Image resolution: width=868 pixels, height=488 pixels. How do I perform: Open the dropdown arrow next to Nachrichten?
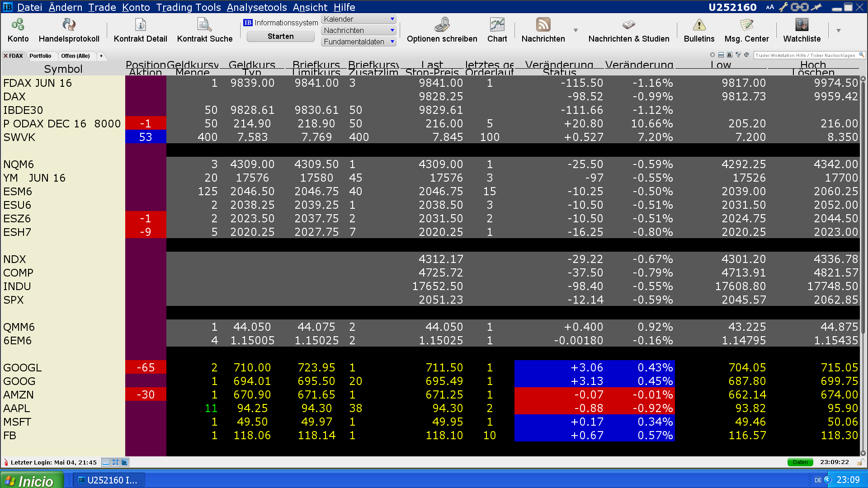click(576, 30)
